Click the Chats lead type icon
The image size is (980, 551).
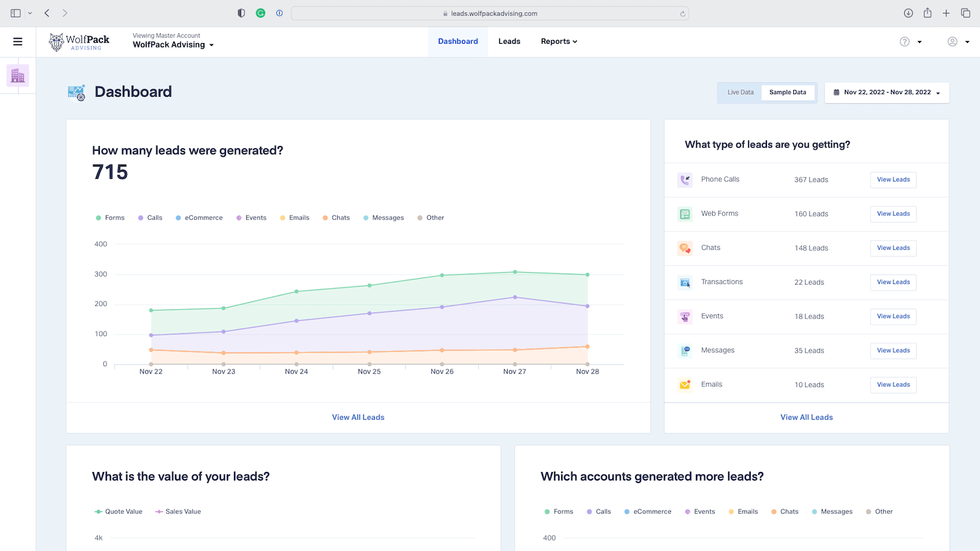(685, 248)
